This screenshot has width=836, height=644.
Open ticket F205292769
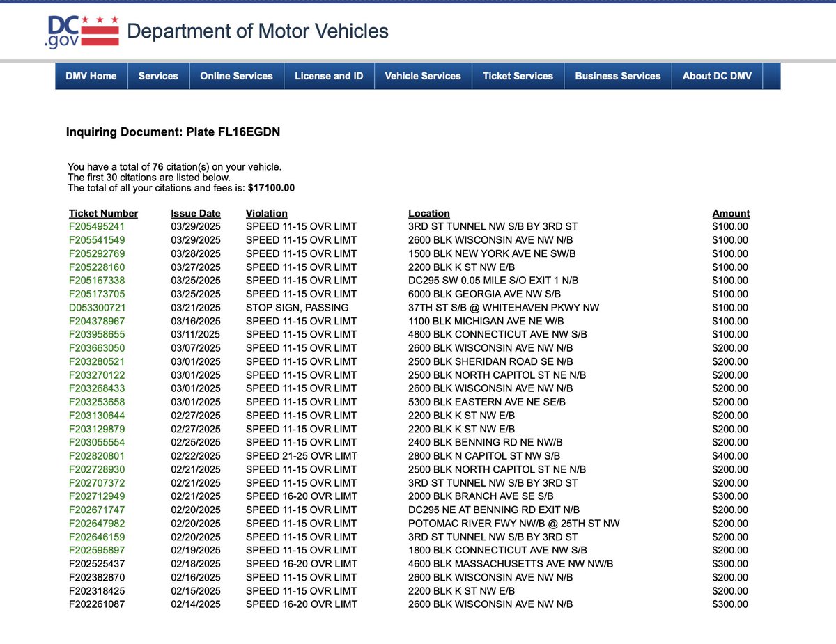click(97, 253)
